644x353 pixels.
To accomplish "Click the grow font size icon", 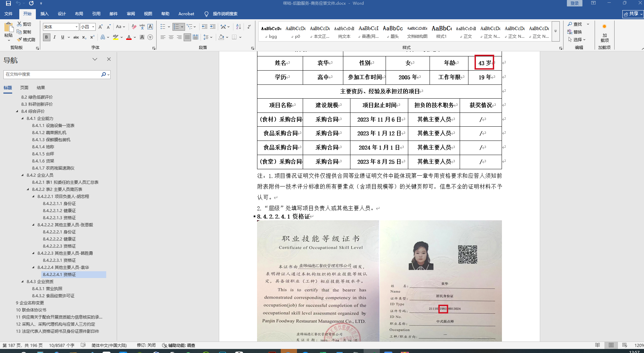I will coord(100,27).
